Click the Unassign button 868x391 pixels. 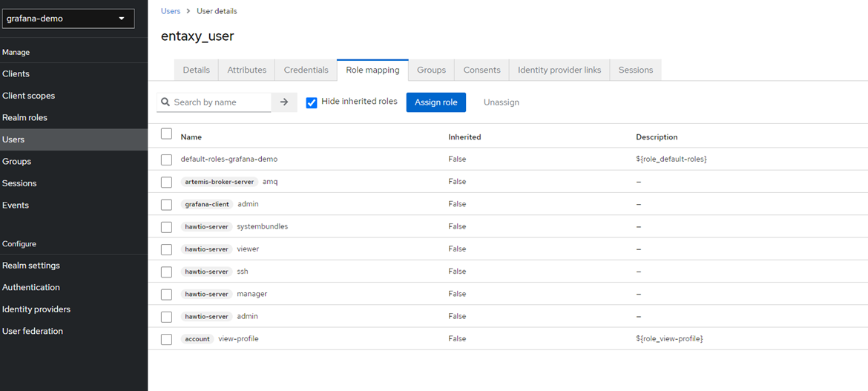click(502, 102)
